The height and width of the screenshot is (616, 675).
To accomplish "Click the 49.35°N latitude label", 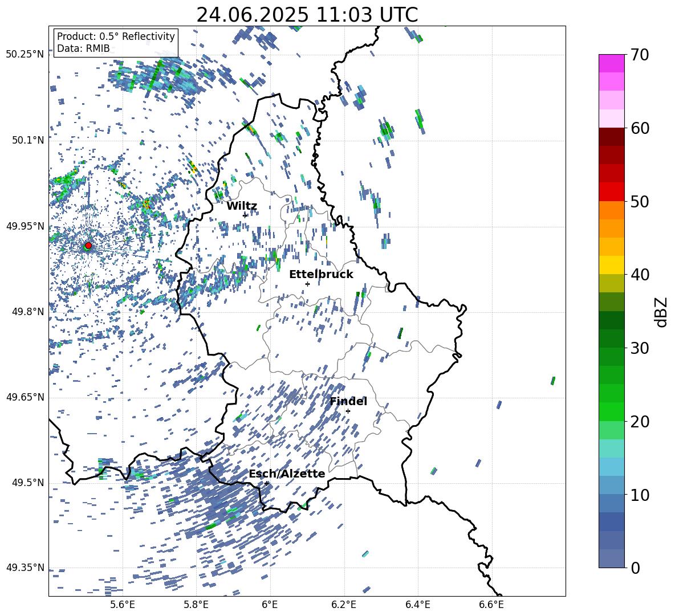I will pos(25,568).
